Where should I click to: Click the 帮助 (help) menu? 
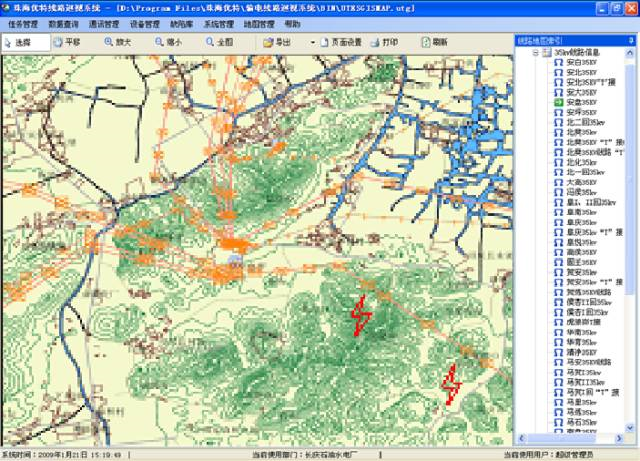point(292,22)
